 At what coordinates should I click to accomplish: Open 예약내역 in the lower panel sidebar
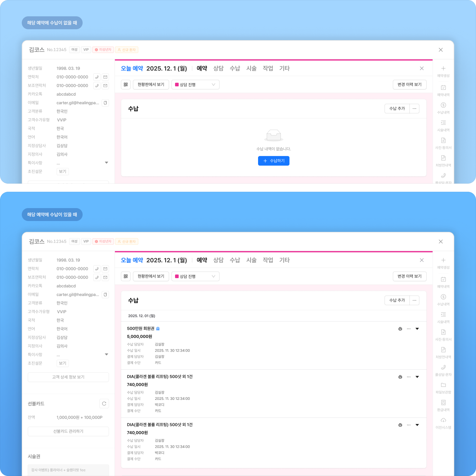[443, 282]
